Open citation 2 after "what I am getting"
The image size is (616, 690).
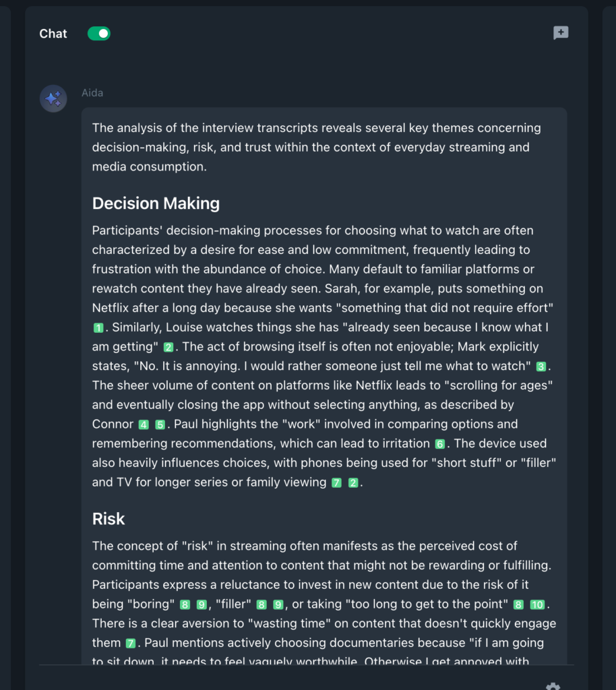[168, 348]
